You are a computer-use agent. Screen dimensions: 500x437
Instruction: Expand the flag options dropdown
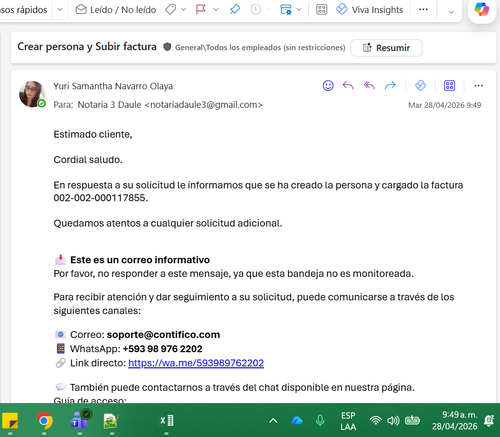click(x=216, y=10)
